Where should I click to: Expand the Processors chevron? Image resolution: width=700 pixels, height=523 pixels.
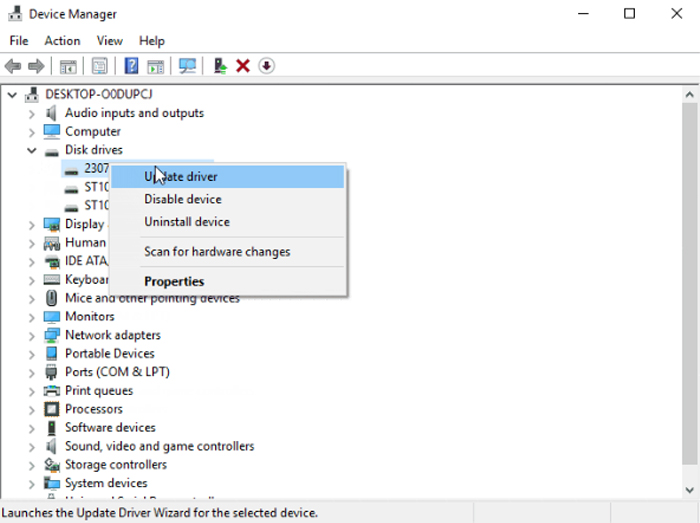tap(31, 410)
